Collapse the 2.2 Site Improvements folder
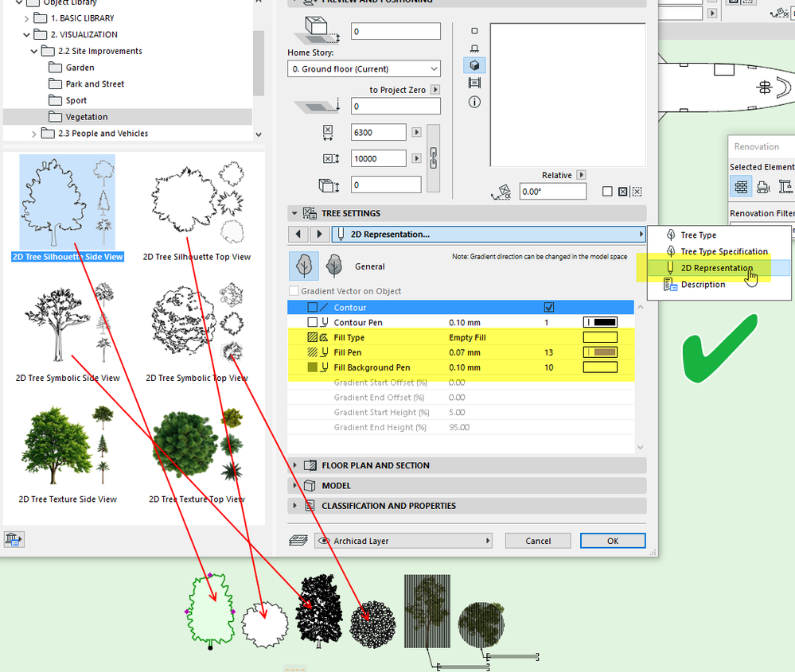Viewport: 795px width, 672px height. coord(34,52)
